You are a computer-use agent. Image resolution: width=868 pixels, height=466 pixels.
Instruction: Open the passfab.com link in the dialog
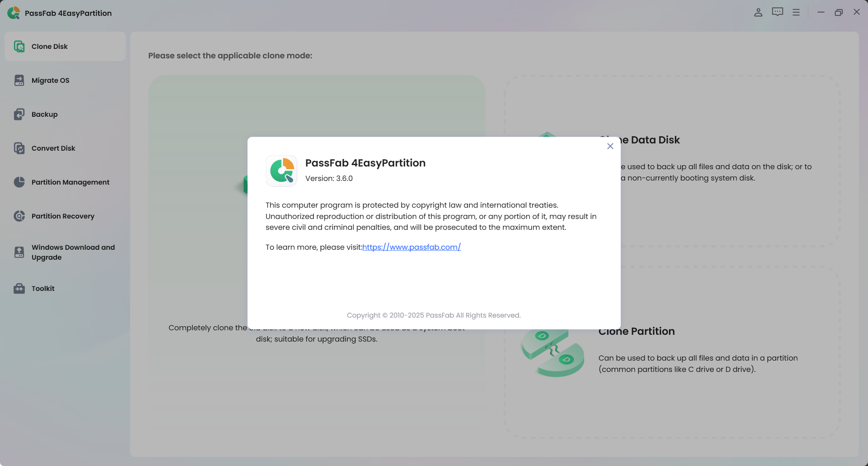click(411, 247)
